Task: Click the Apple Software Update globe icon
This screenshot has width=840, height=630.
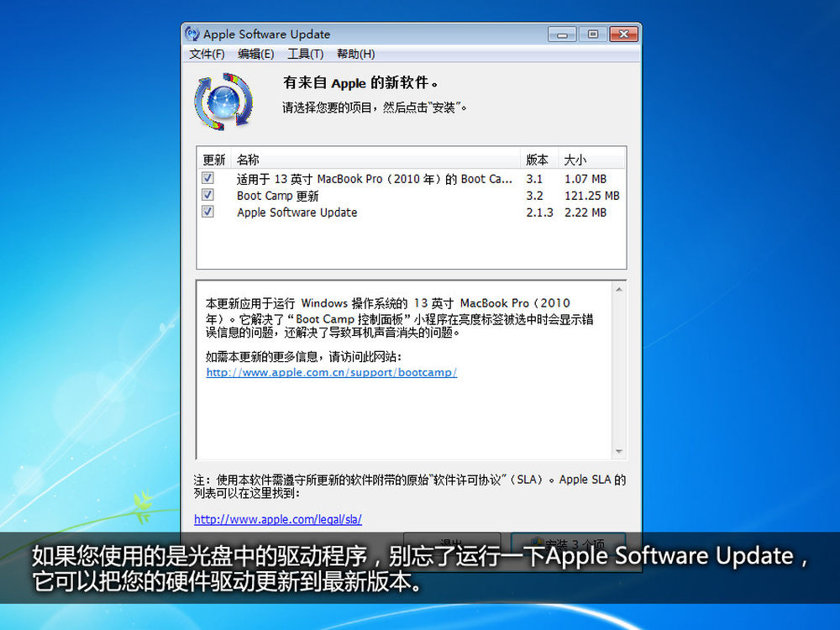Action: tap(223, 102)
